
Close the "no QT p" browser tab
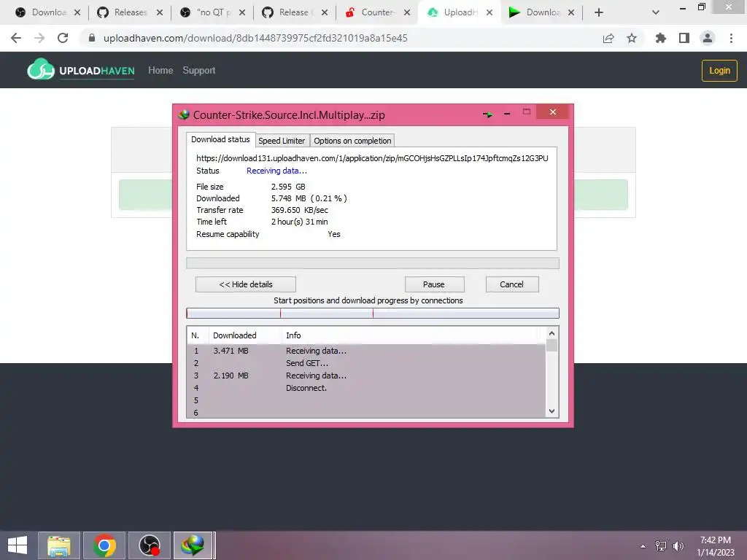coord(242,12)
